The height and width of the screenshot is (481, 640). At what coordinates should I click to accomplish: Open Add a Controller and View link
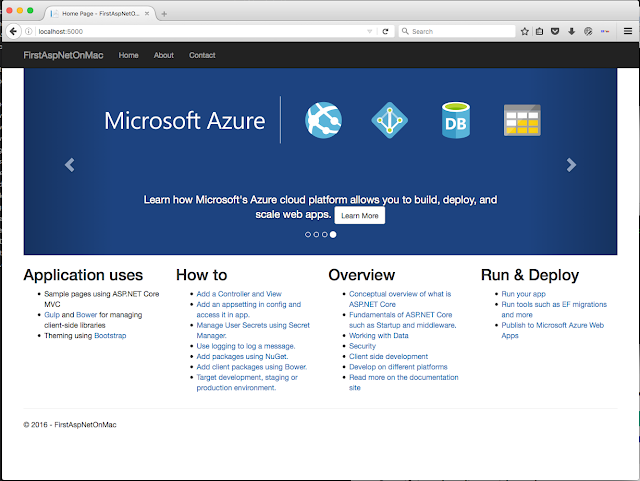pyautogui.click(x=239, y=294)
